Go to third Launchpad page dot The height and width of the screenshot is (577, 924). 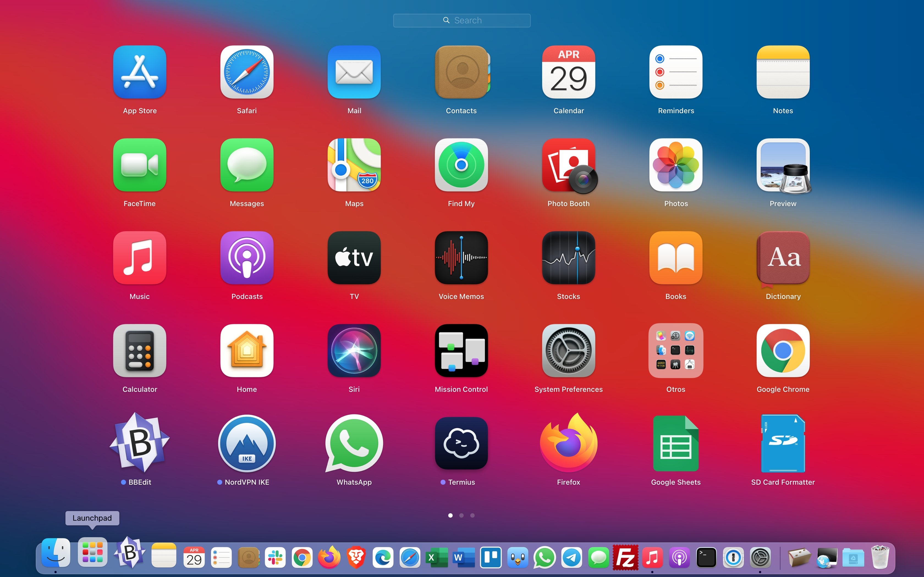coord(472,515)
